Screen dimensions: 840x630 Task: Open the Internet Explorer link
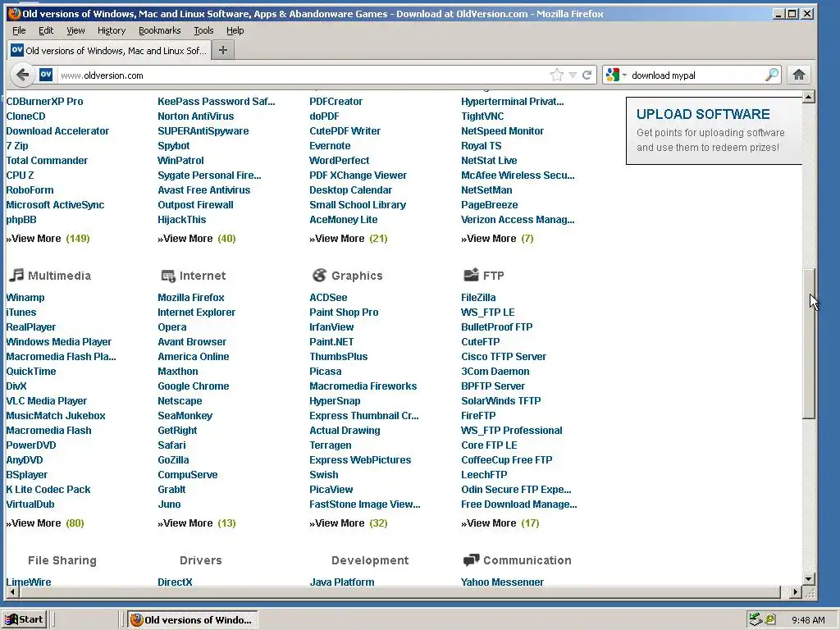pyautogui.click(x=197, y=313)
